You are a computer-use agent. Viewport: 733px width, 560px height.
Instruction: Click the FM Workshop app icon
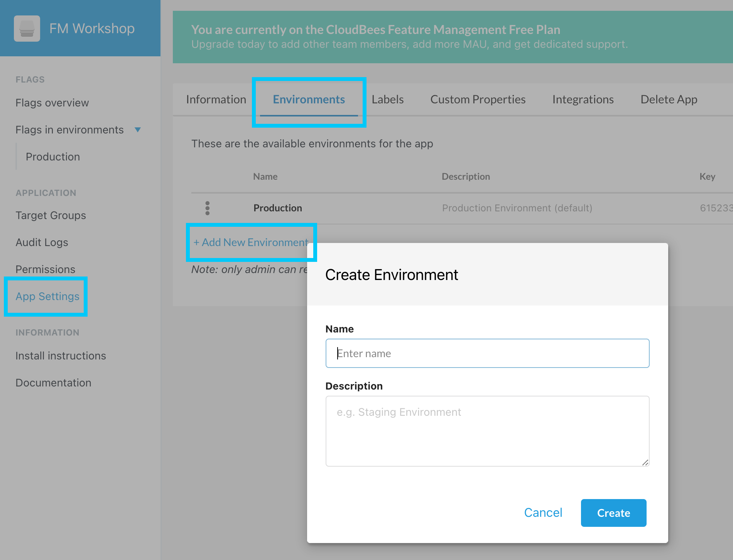pos(27,29)
